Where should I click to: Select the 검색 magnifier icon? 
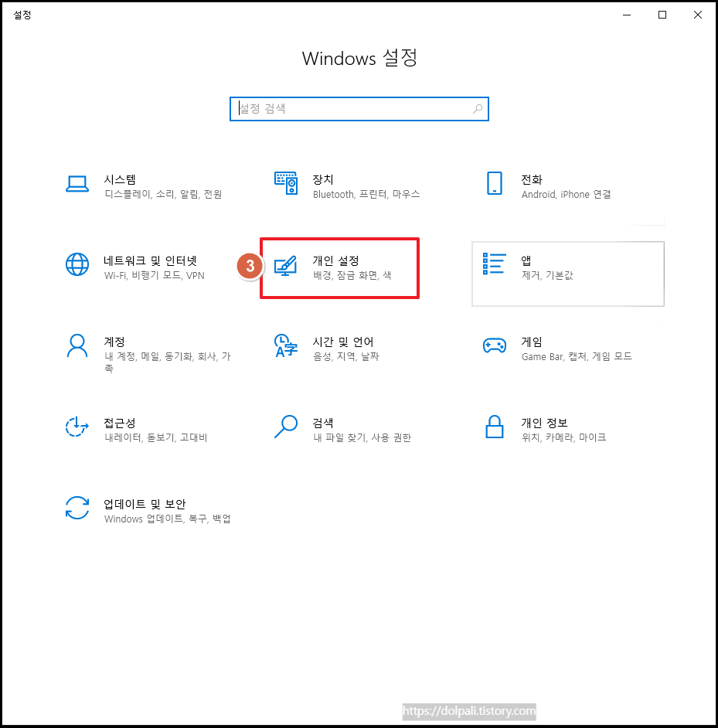tap(286, 427)
